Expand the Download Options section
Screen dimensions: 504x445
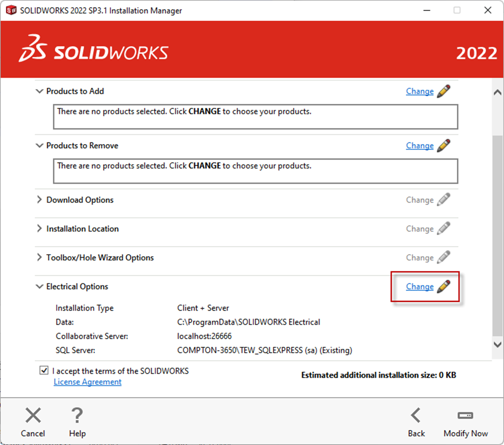39,200
